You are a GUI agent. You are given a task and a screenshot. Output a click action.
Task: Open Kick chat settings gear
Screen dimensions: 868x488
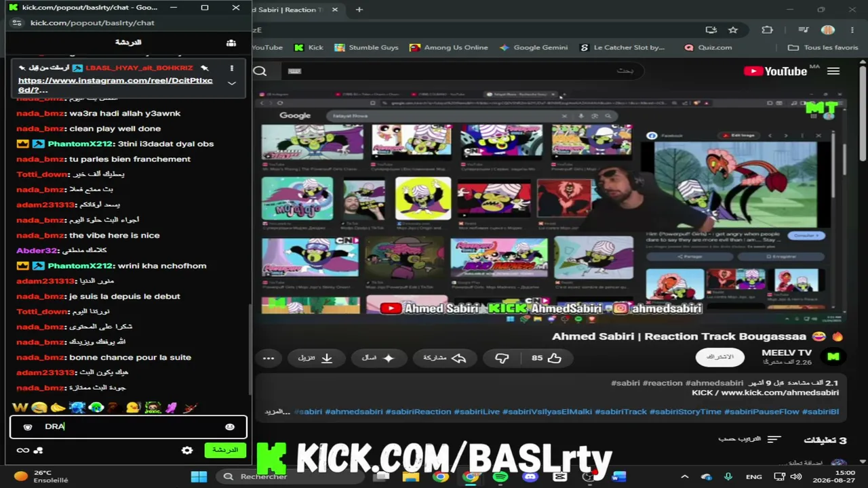[x=187, y=450]
